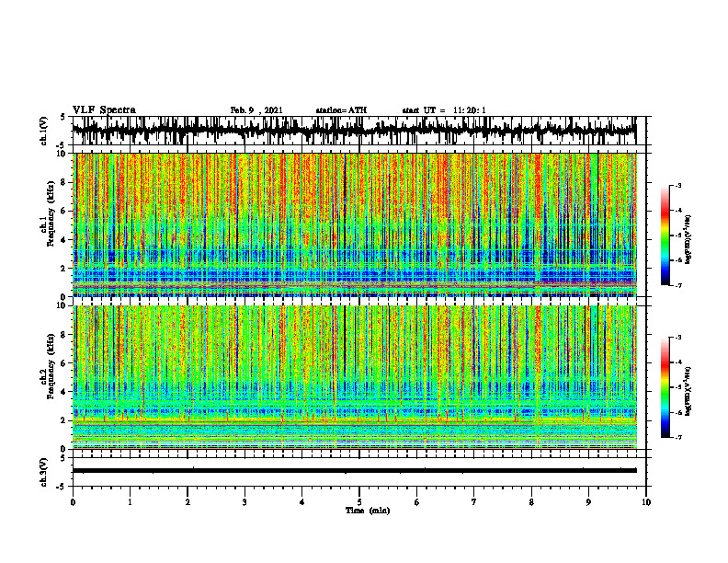The height and width of the screenshot is (563, 728).
Task: Click the log(PSD) label beside ch.1 color bar
Action: [689, 239]
